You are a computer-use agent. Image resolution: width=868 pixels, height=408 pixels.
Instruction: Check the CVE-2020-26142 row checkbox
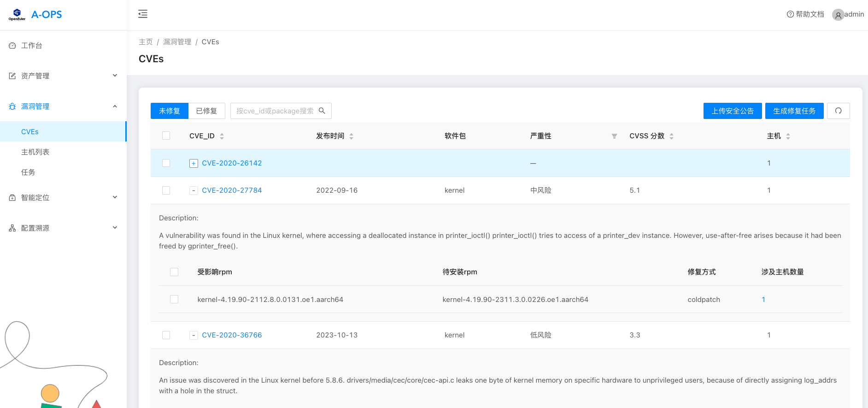(166, 163)
